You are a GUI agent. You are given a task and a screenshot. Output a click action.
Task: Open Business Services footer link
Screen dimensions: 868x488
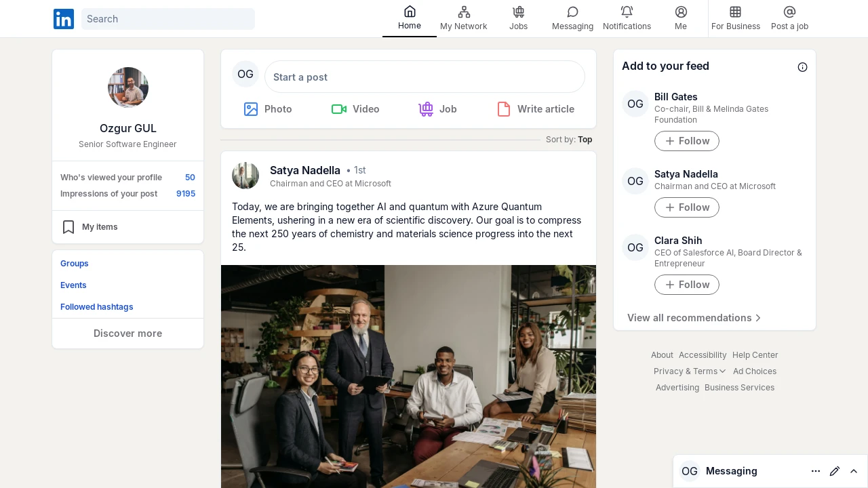739,388
